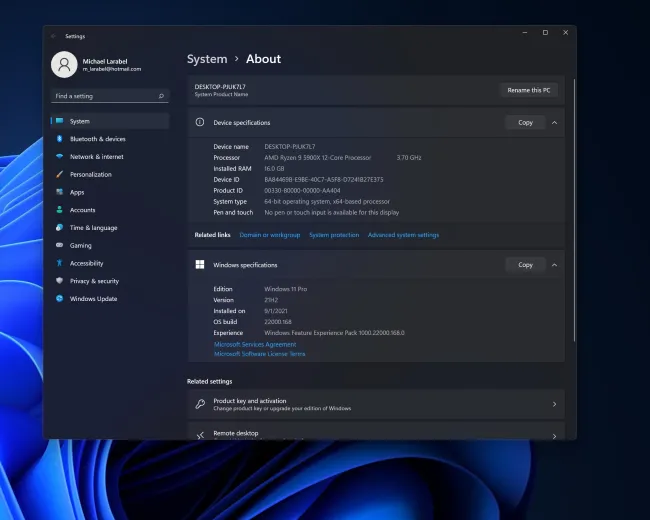The width and height of the screenshot is (650, 520).
Task: Select the Gaming sidebar label
Action: 80,245
